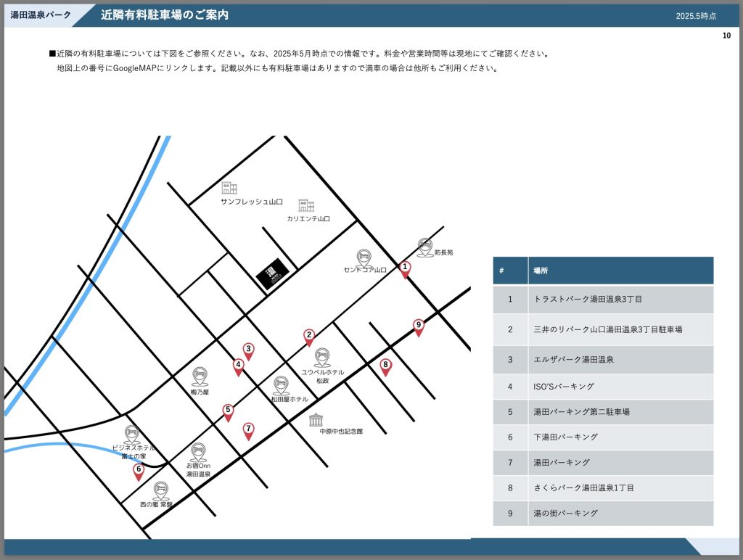743x560 pixels.
Task: Click the サンフレッシュ山口 building icon
Action: point(229,189)
